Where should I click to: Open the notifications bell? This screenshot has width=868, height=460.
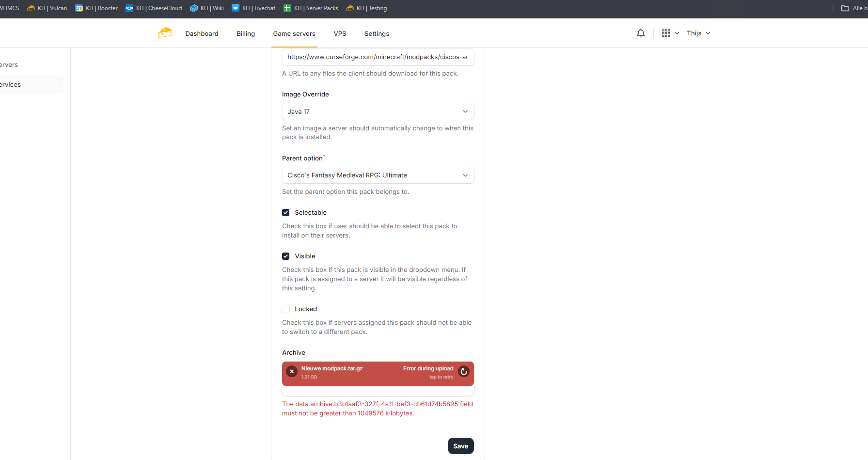coord(641,33)
